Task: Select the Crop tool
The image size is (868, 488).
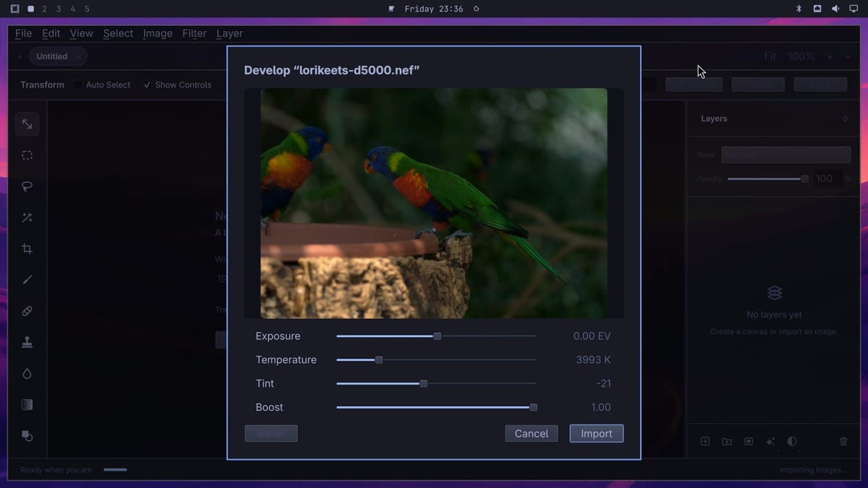Action: pos(27,249)
